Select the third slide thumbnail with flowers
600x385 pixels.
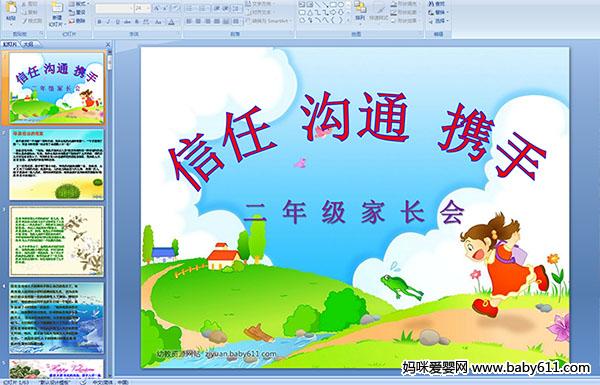tap(56, 241)
